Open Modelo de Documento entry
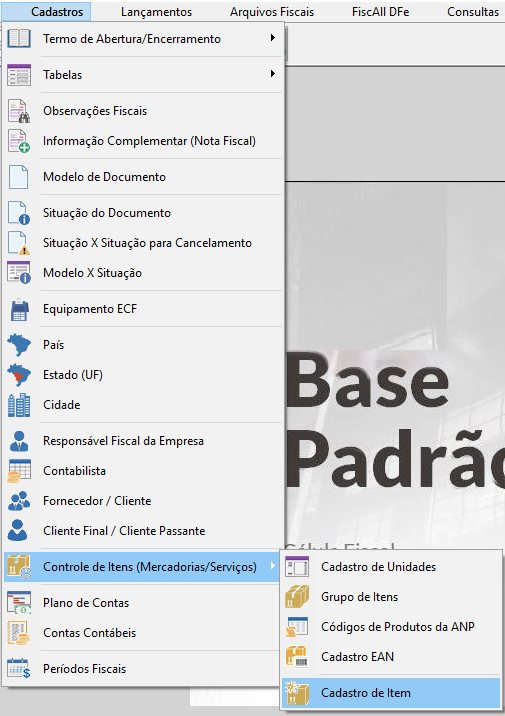505x716 pixels. pyautogui.click(x=143, y=177)
